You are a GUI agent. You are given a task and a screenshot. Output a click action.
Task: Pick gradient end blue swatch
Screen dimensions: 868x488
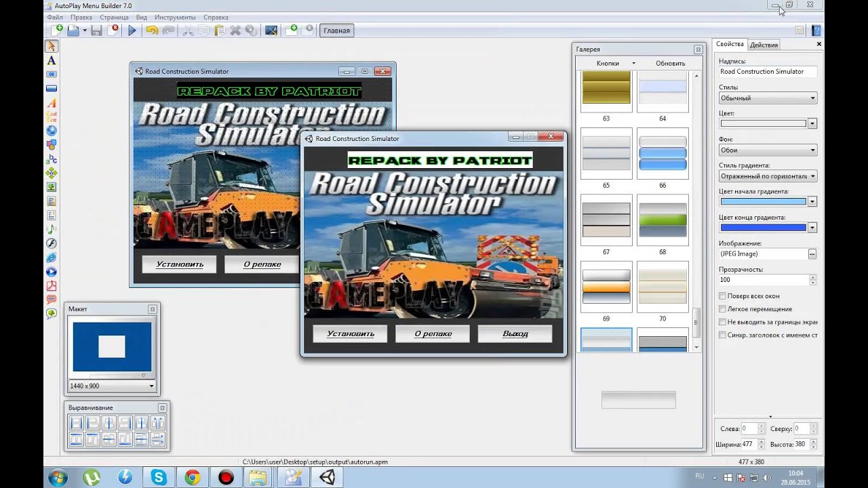point(763,228)
